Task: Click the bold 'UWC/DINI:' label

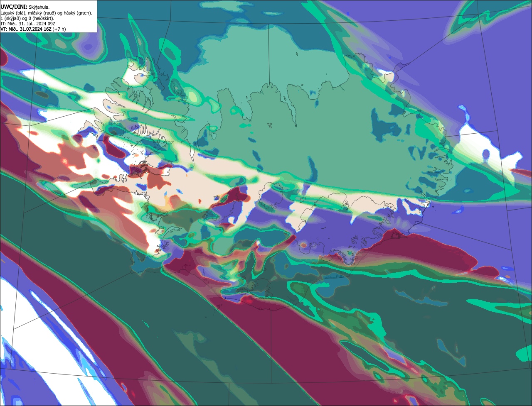Action: pos(14,7)
